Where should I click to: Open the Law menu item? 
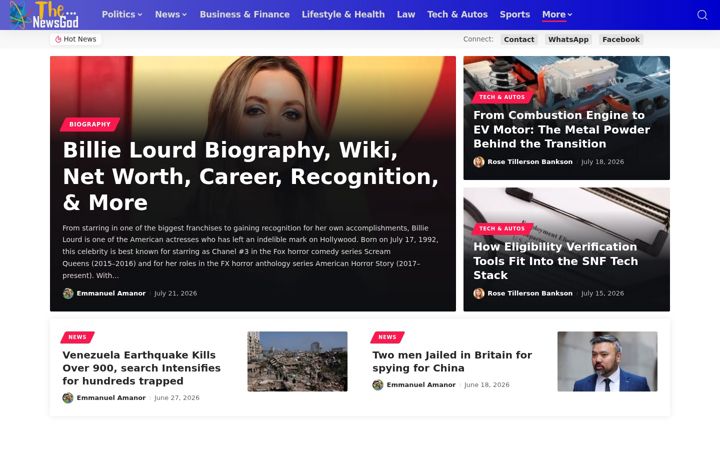(406, 15)
